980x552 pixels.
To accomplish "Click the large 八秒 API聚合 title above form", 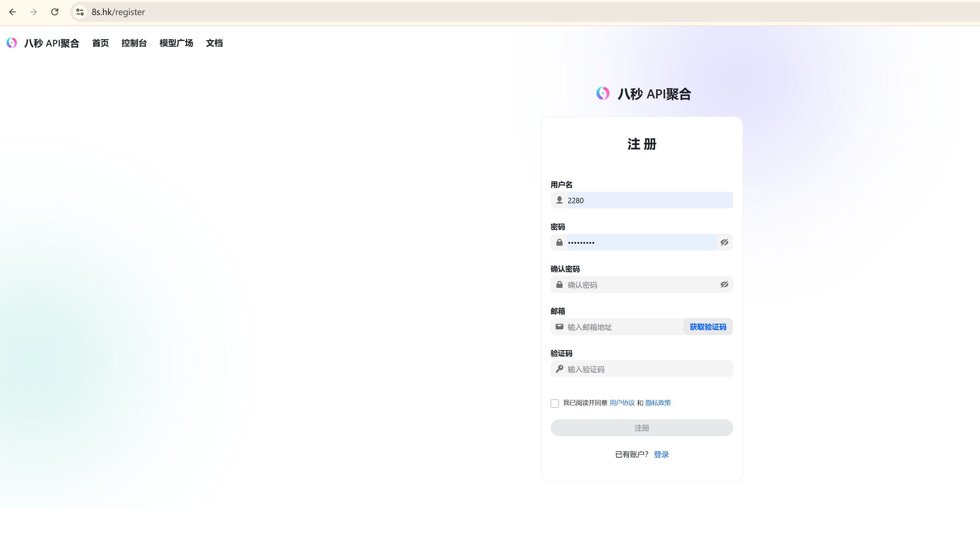I will (654, 94).
